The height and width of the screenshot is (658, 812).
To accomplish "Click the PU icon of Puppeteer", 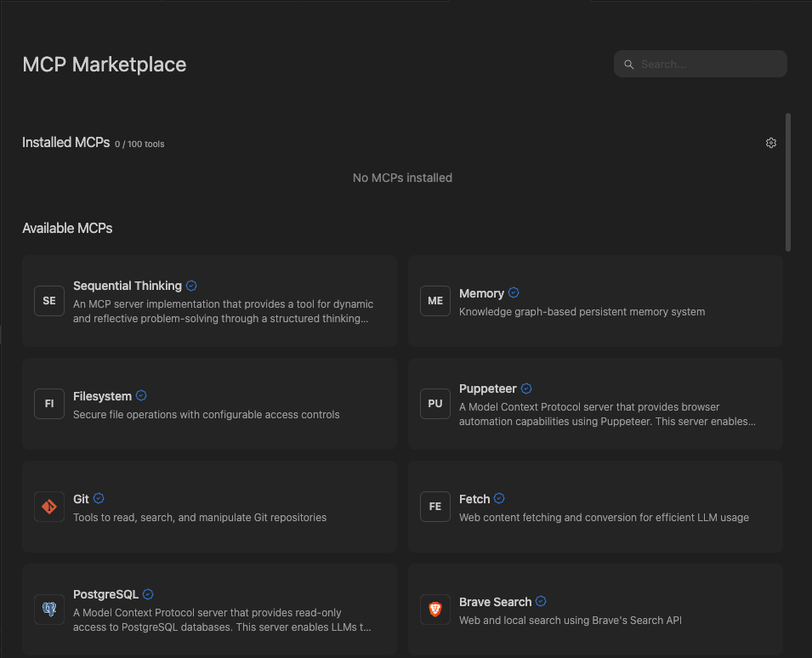I will [435, 404].
